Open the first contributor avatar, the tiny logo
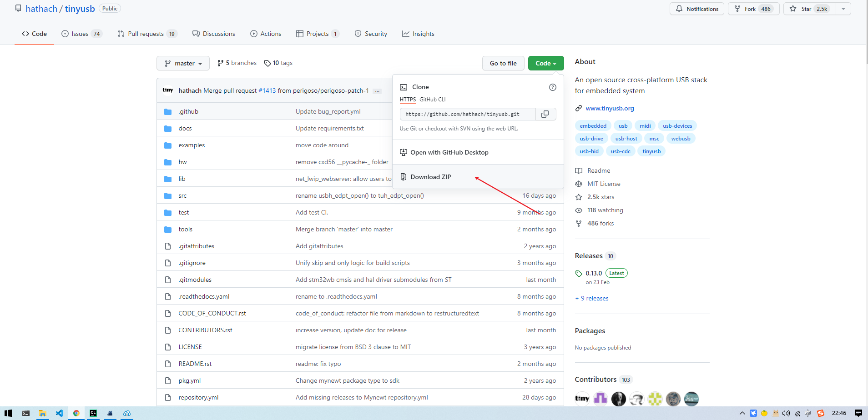 click(582, 399)
